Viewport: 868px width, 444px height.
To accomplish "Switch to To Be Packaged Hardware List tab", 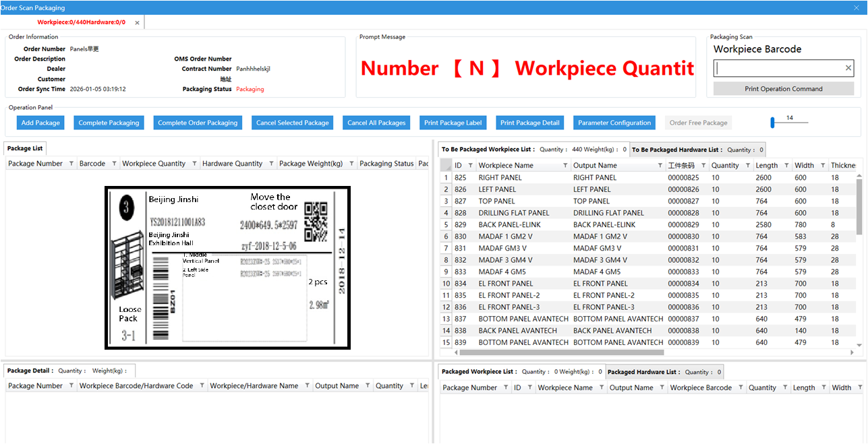I will pyautogui.click(x=697, y=150).
